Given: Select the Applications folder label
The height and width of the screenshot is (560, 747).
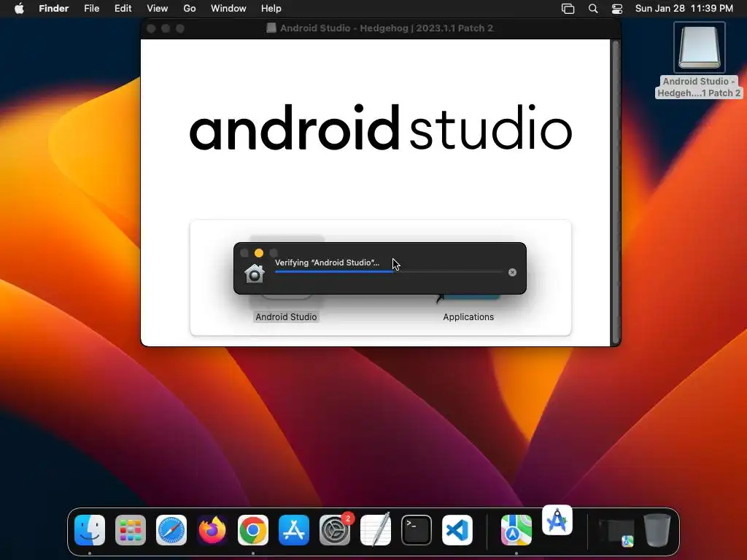Looking at the screenshot, I should (468, 317).
